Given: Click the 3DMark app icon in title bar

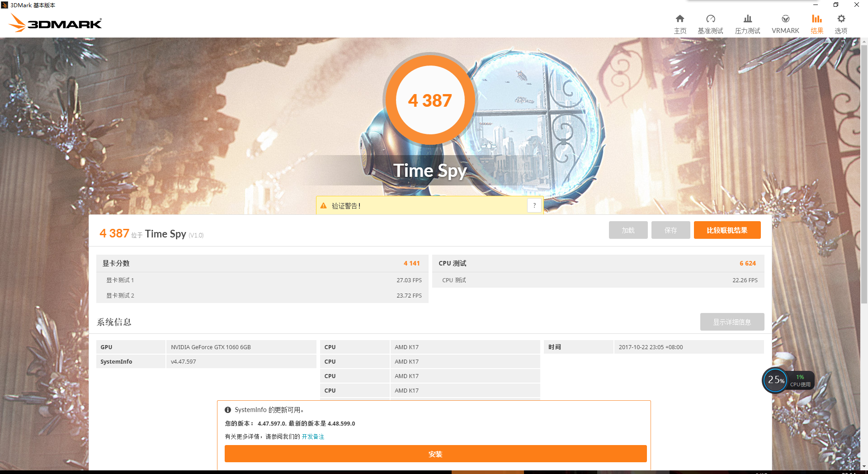Looking at the screenshot, I should pos(5,5).
